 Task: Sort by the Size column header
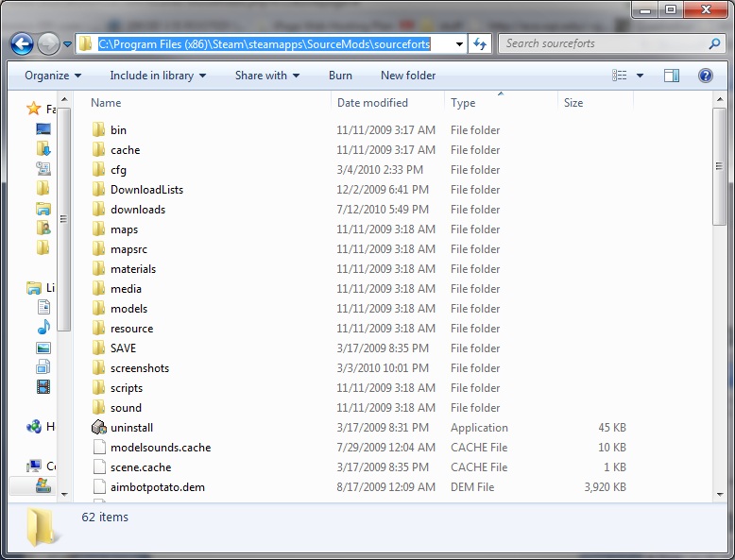click(573, 103)
